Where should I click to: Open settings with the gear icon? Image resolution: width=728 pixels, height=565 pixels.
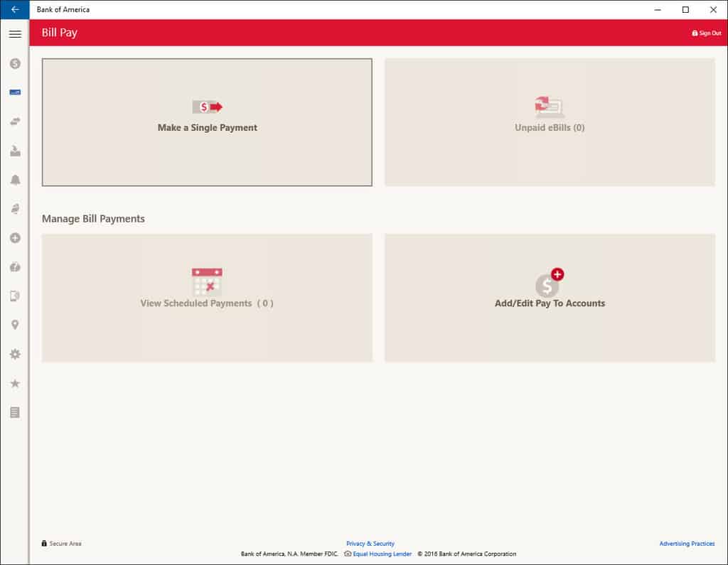coord(15,354)
